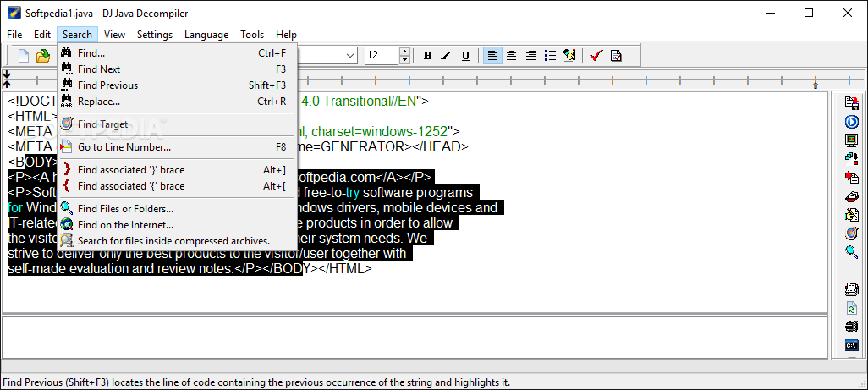Open the Settings menu
868x390 pixels.
(155, 35)
